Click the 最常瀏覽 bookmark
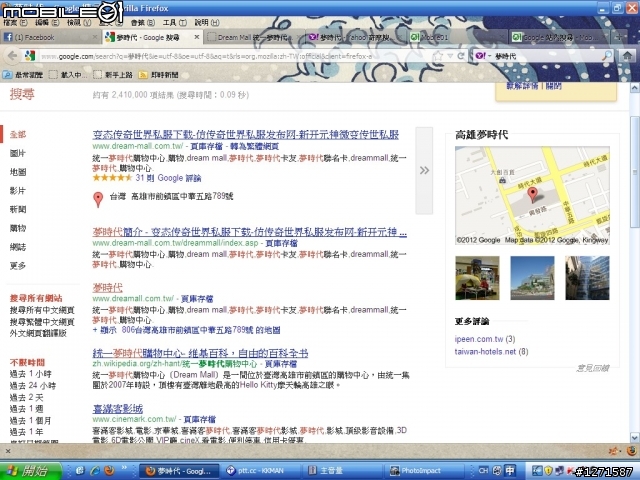Screen dimensions: 640x480 click(x=23, y=75)
